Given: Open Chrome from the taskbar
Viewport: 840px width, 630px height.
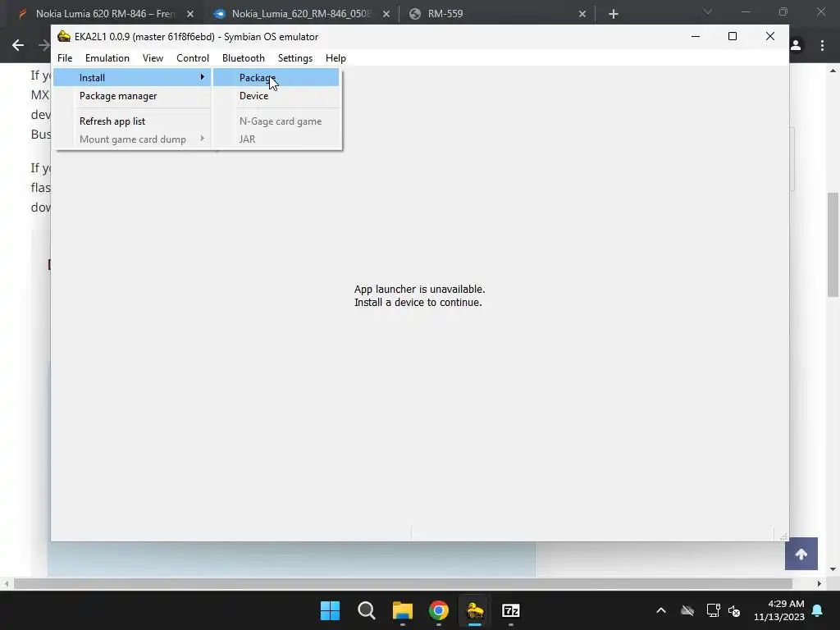Looking at the screenshot, I should [x=439, y=610].
